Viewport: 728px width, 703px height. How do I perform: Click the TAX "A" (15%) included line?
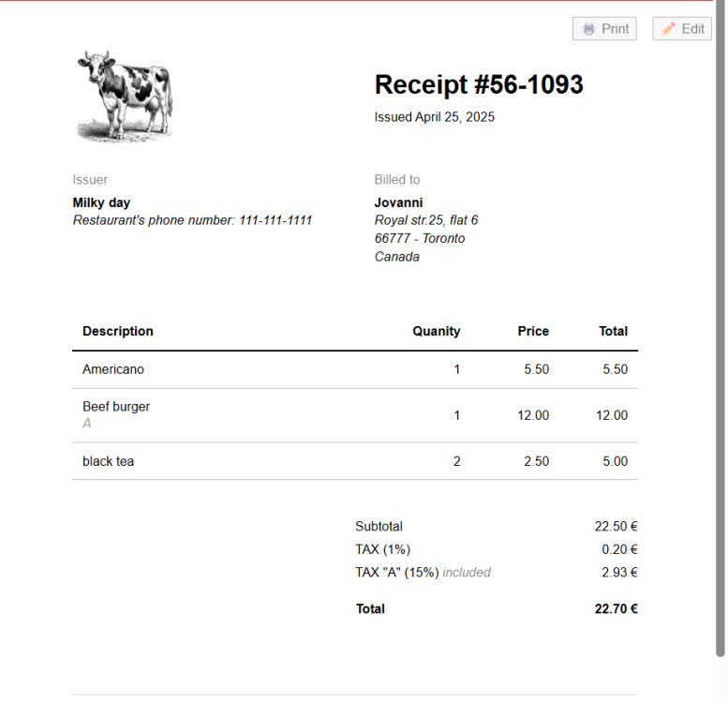point(423,572)
